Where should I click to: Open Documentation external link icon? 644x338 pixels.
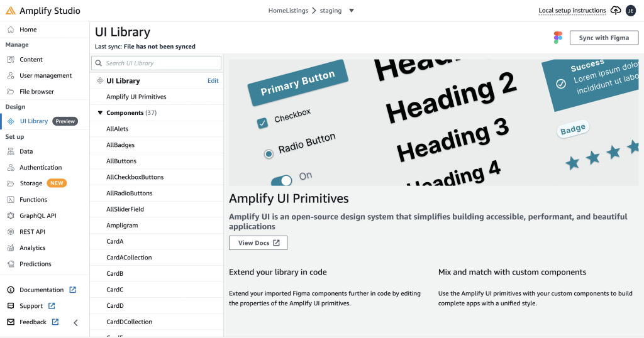(x=73, y=290)
